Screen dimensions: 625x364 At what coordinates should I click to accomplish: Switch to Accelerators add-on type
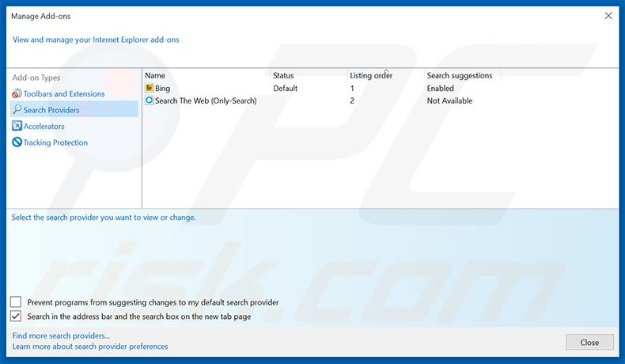[44, 127]
